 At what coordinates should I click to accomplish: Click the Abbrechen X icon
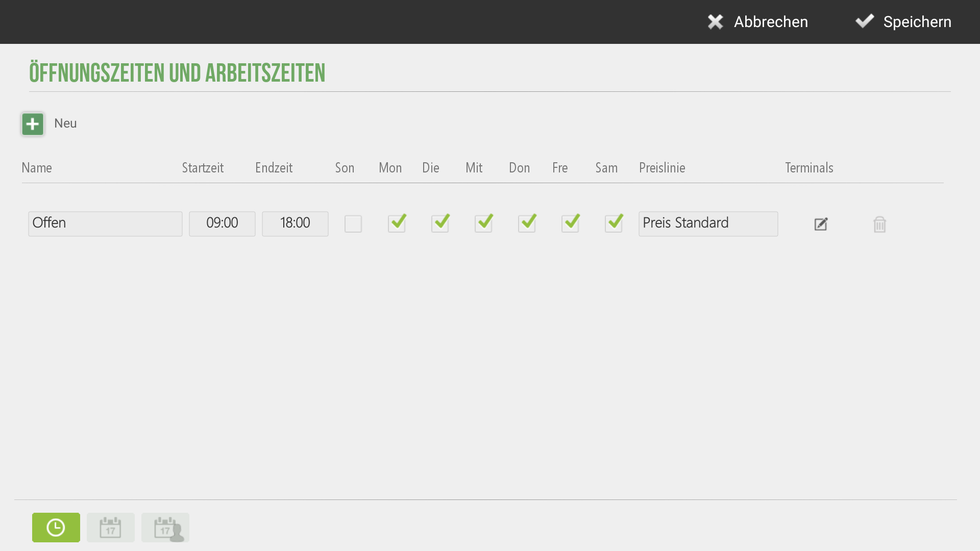(x=716, y=22)
